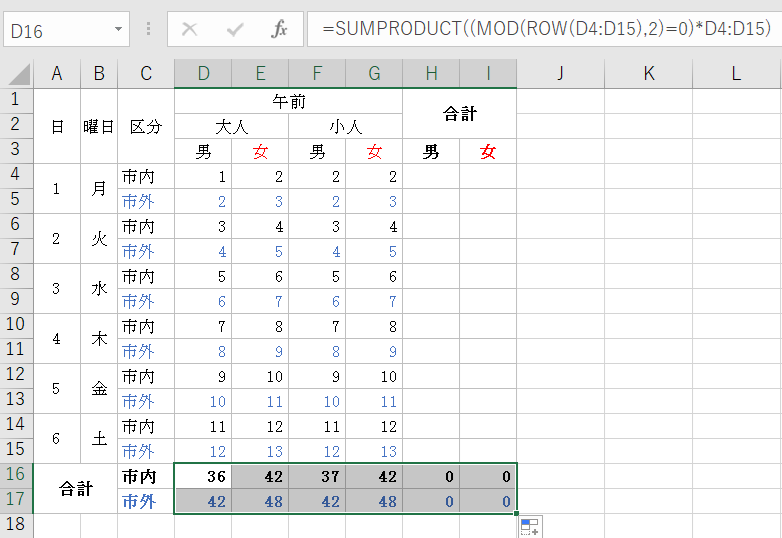Select cell D16 showing 36
This screenshot has height=538, width=782.
[203, 476]
